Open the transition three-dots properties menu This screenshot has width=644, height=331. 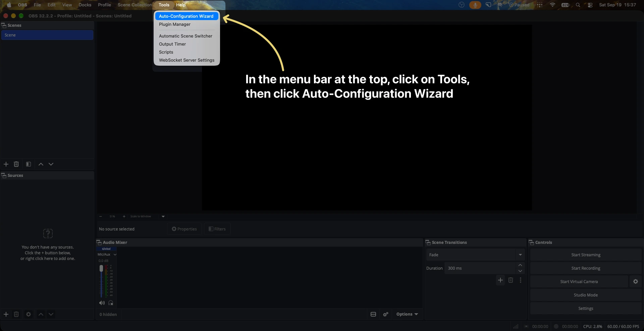(x=521, y=280)
